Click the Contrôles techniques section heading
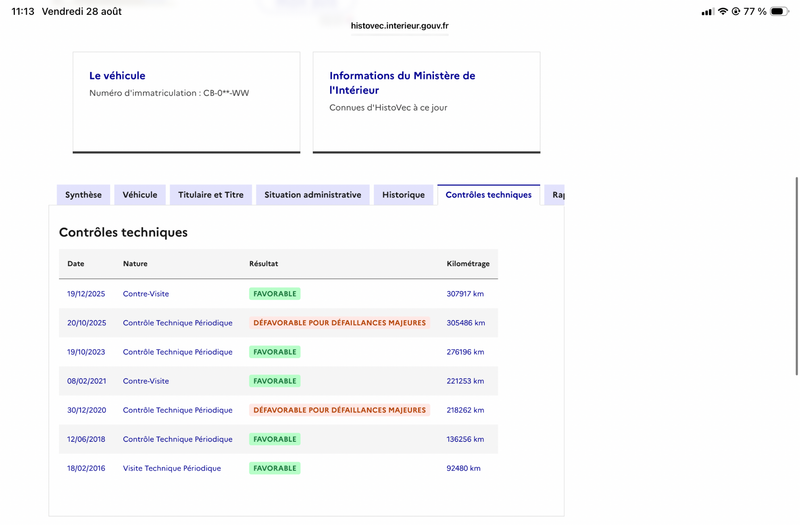Screen dimensions: 800x525 point(123,232)
